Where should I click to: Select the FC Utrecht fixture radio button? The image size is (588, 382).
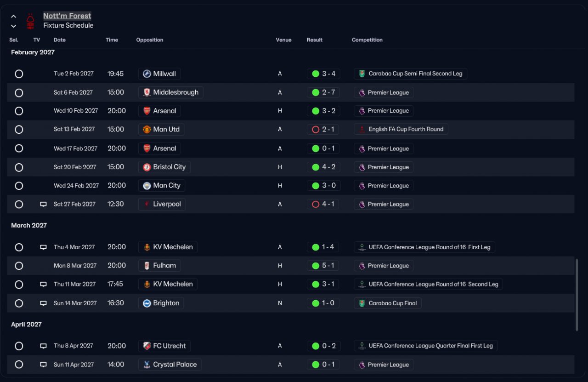coord(19,346)
